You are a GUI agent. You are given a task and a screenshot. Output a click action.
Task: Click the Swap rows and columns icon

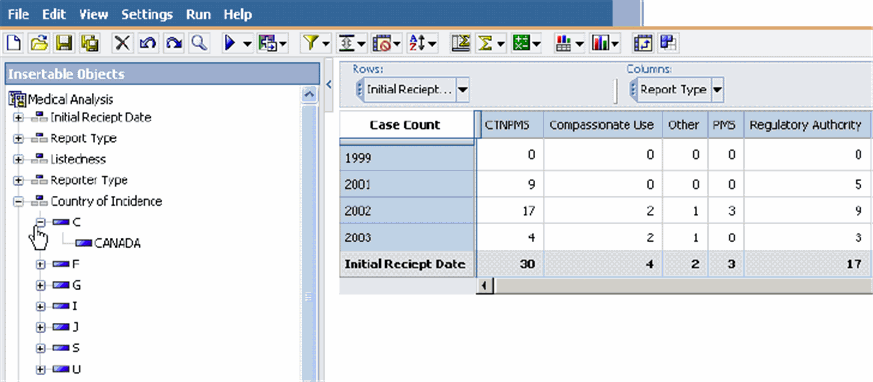coord(643,43)
